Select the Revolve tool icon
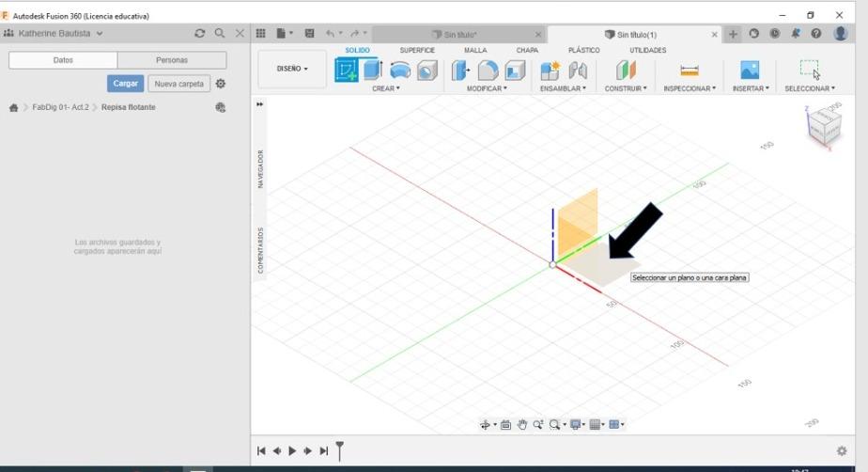The height and width of the screenshot is (472, 868). tap(400, 71)
